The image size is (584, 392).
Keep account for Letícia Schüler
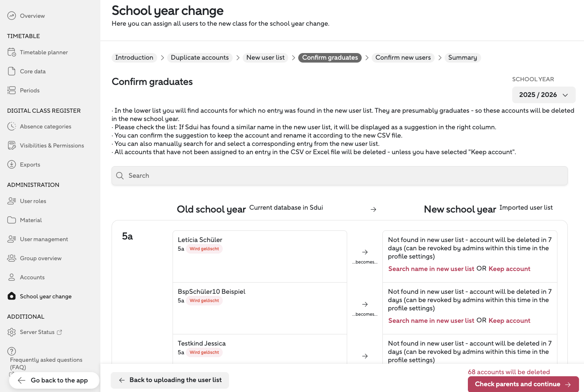[x=509, y=269]
